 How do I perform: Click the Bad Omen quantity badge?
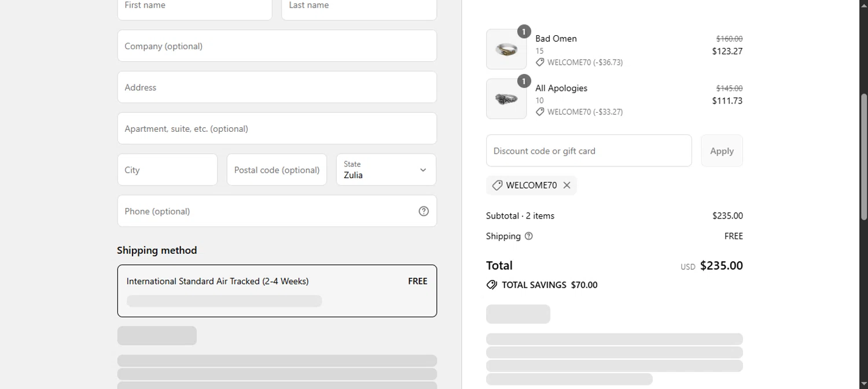click(x=524, y=32)
